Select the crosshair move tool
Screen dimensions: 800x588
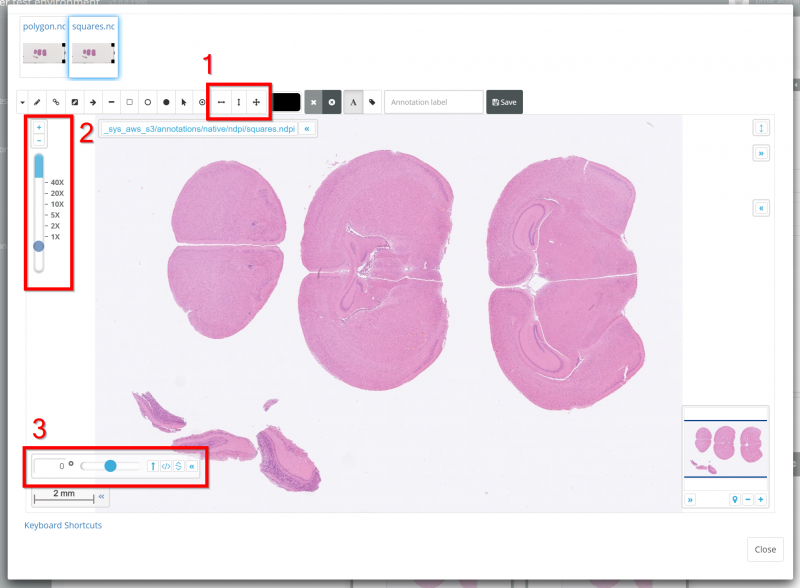256,102
